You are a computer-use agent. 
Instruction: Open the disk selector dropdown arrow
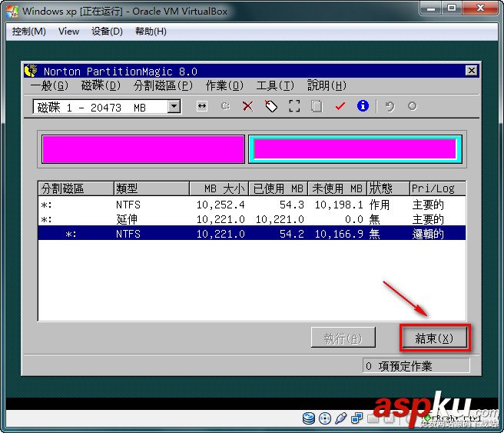[174, 106]
